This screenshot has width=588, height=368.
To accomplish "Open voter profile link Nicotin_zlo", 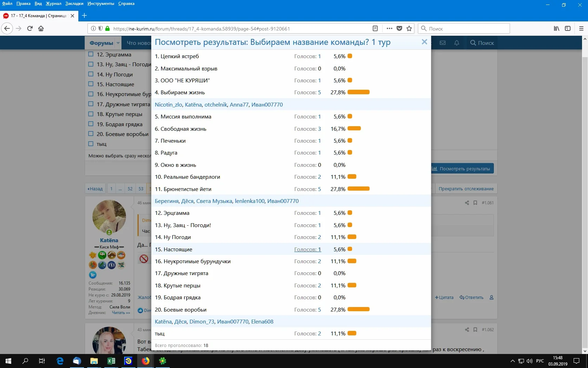I will (x=168, y=104).
